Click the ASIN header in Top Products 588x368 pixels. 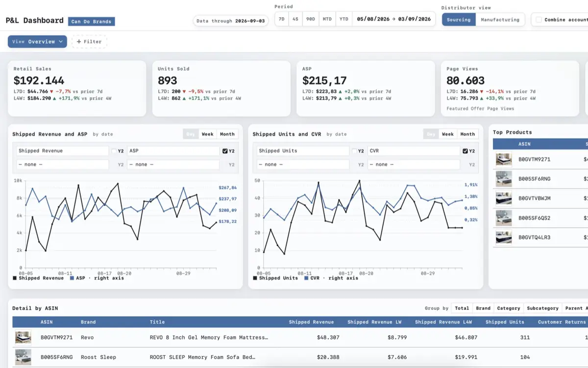point(524,144)
